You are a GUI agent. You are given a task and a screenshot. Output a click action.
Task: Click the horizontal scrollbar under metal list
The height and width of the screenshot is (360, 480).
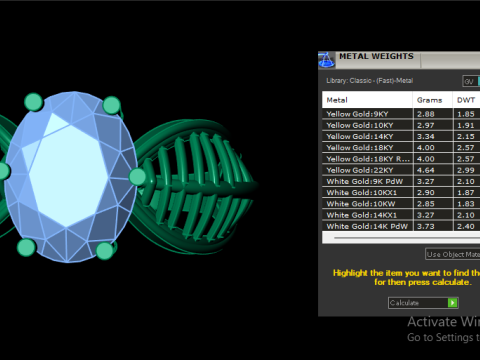(x=401, y=238)
